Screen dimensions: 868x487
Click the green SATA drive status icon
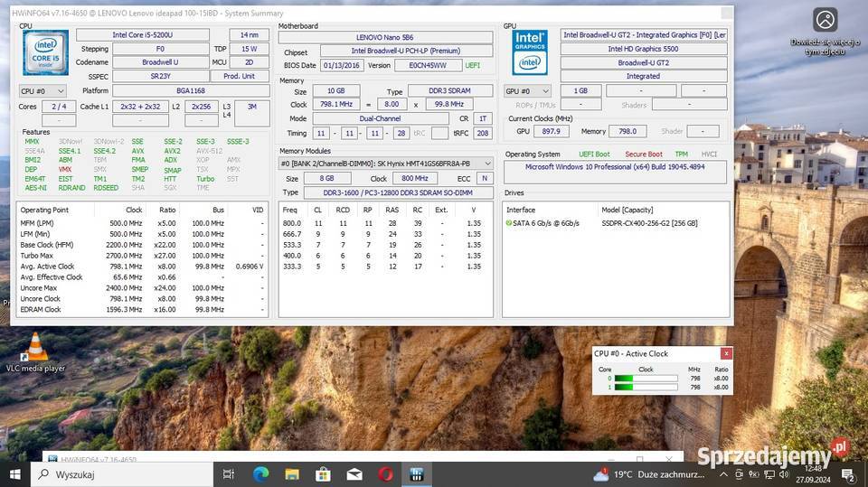(x=509, y=223)
